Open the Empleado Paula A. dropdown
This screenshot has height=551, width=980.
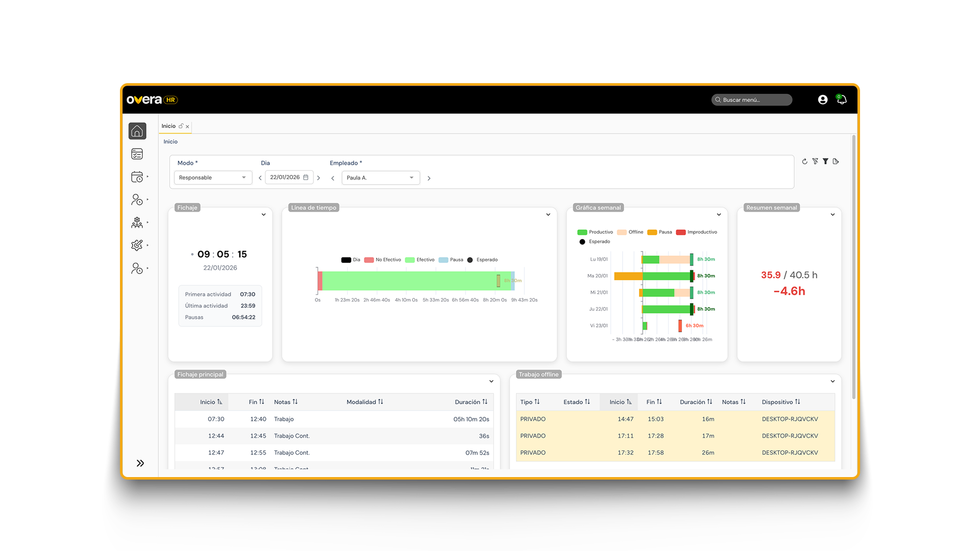pyautogui.click(x=381, y=178)
